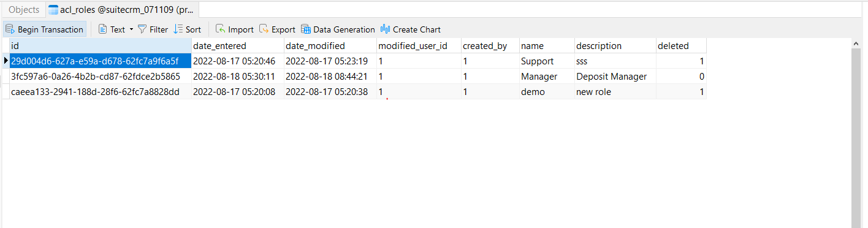Image resolution: width=868 pixels, height=228 pixels.
Task: Click the id column header
Action: [101, 46]
